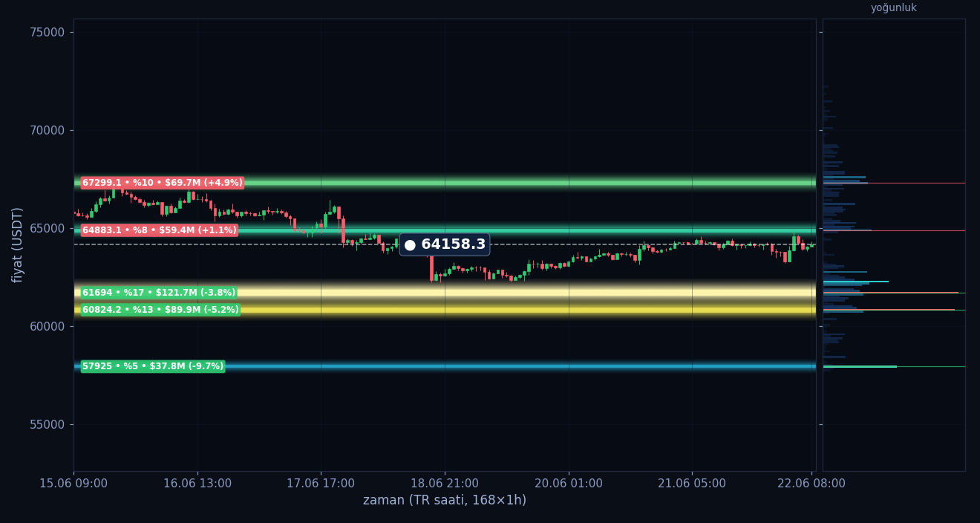Click the fiyat (USDT) axis title
Image resolution: width=980 pixels, height=523 pixels.
(17, 244)
